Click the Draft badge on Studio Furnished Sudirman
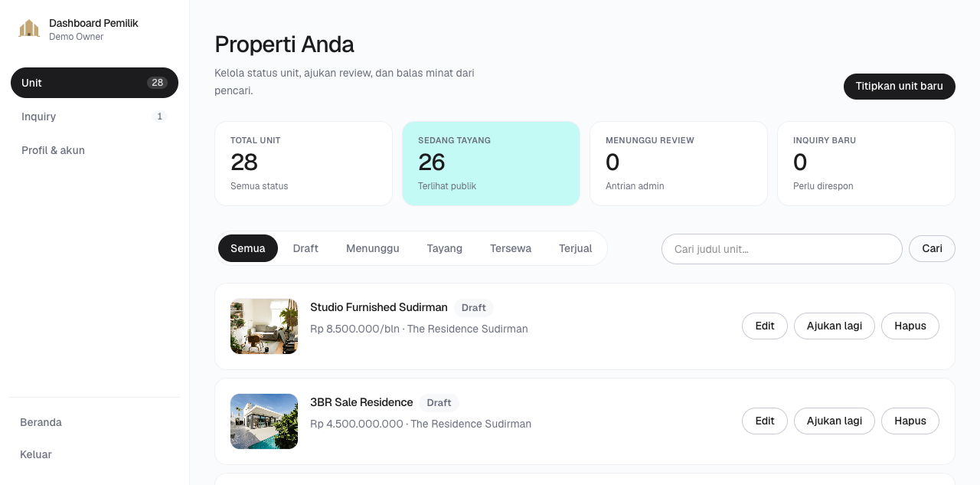Viewport: 980px width, 485px height. tap(474, 308)
